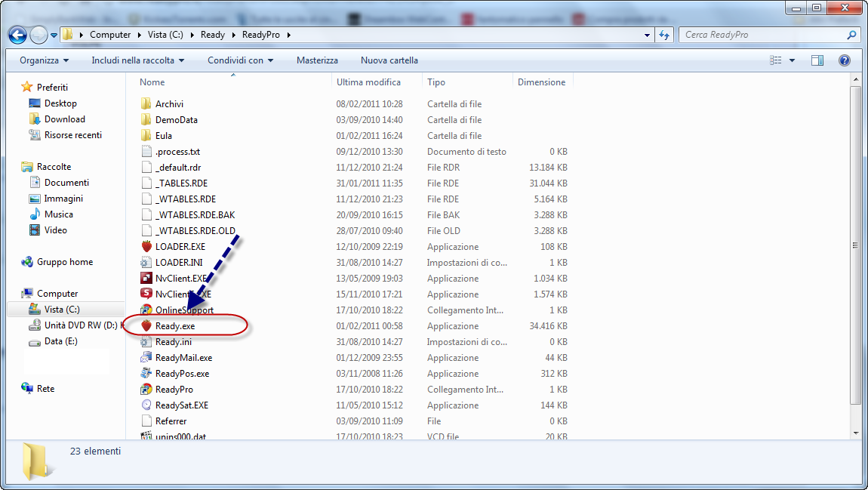Click the Forward navigation arrow button
868x490 pixels.
pyautogui.click(x=38, y=35)
